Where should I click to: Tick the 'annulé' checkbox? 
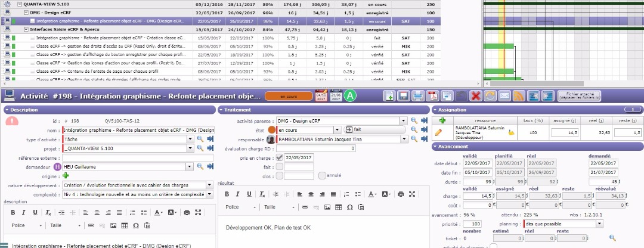[x=322, y=176]
